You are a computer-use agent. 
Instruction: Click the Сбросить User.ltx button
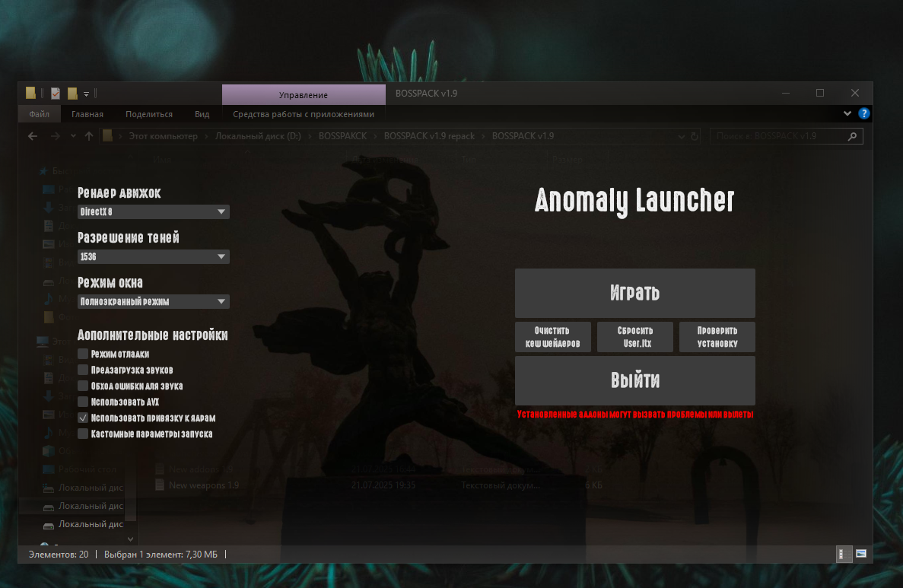tap(634, 337)
